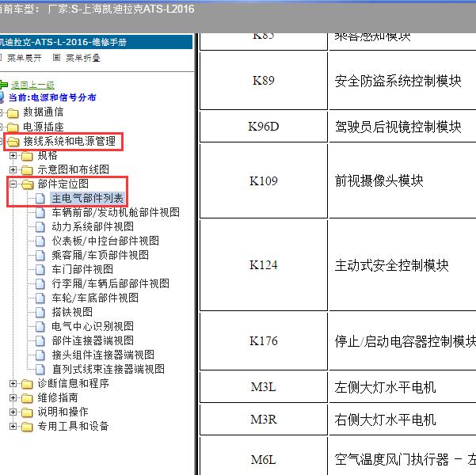This screenshot has width=476, height=475.
Task: Click the 数据通信 folder icon
Action: (x=13, y=113)
